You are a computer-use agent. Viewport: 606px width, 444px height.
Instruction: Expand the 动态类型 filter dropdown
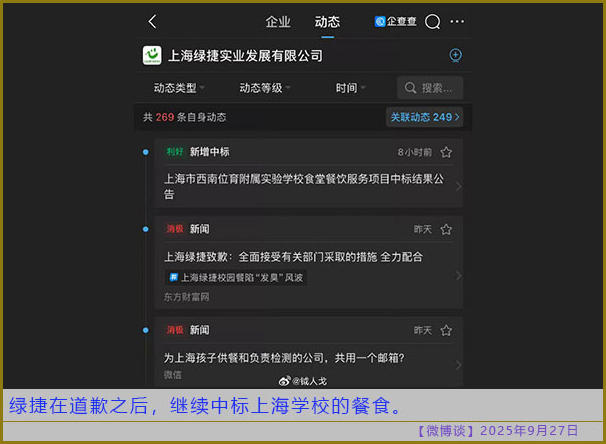coord(178,88)
